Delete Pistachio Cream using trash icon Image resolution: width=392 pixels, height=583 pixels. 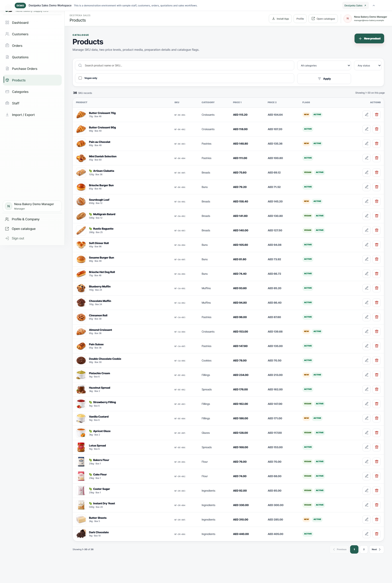pos(376,375)
